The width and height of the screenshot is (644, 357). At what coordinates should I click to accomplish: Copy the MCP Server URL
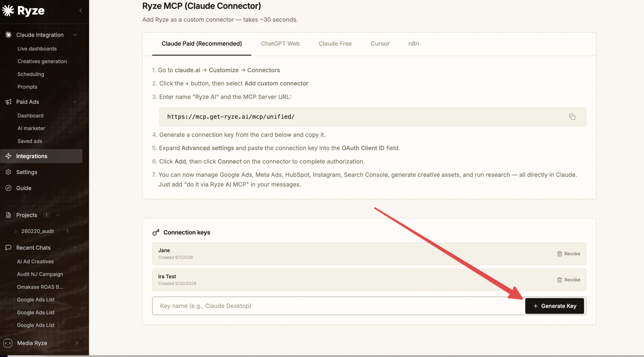click(x=572, y=117)
